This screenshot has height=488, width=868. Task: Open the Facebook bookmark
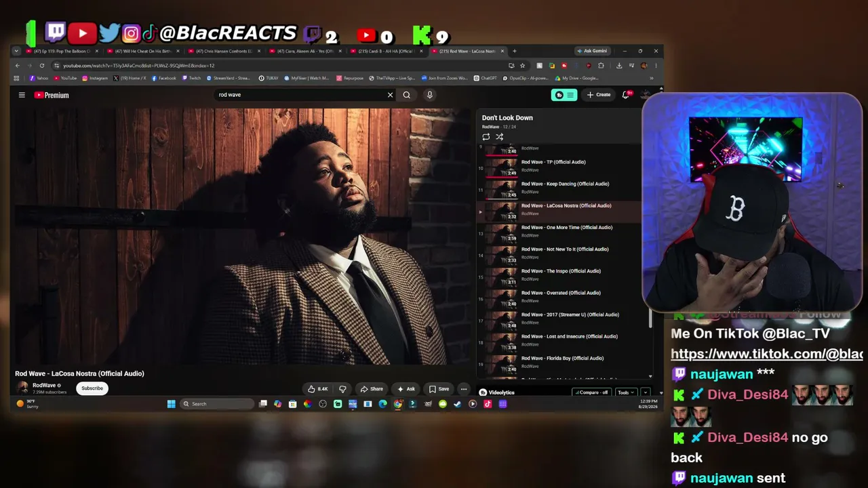tap(163, 78)
